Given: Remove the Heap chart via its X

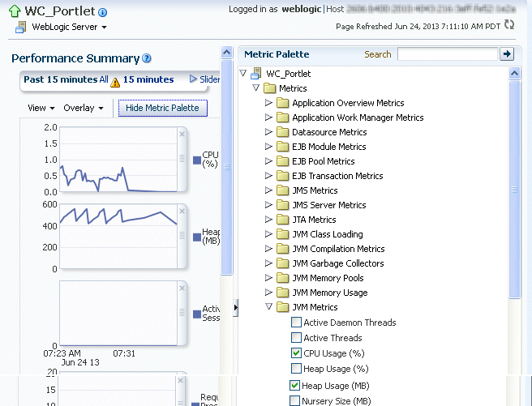Looking at the screenshot, I should (182, 212).
